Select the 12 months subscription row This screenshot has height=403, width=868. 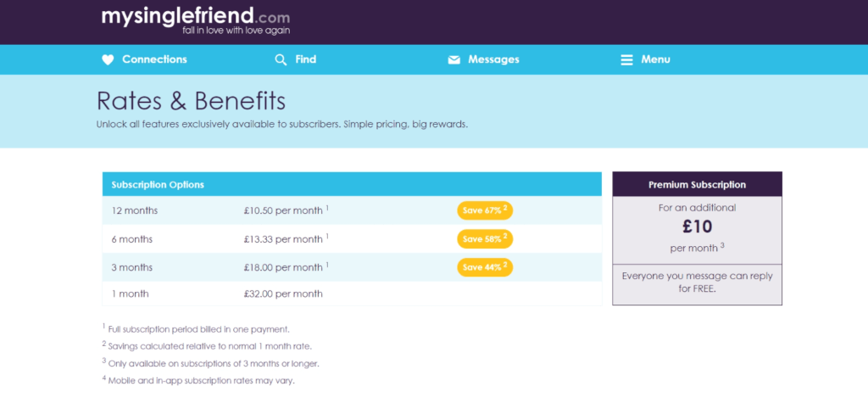pos(352,210)
